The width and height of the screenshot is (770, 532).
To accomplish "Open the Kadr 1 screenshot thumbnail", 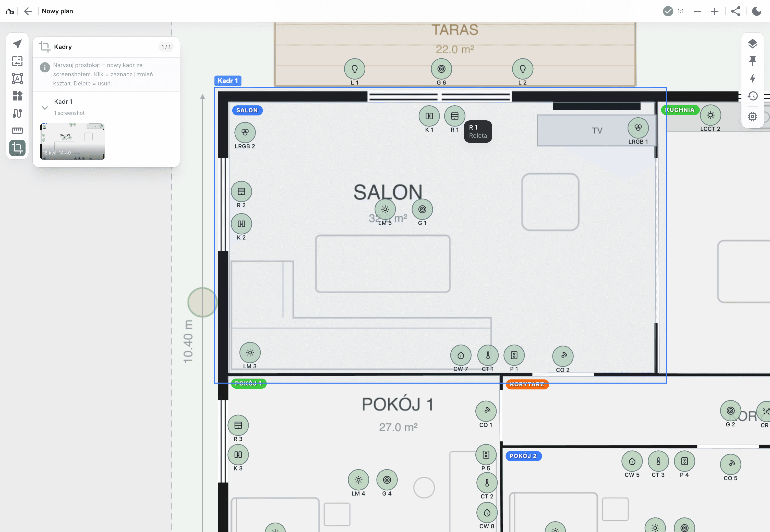I will [73, 141].
